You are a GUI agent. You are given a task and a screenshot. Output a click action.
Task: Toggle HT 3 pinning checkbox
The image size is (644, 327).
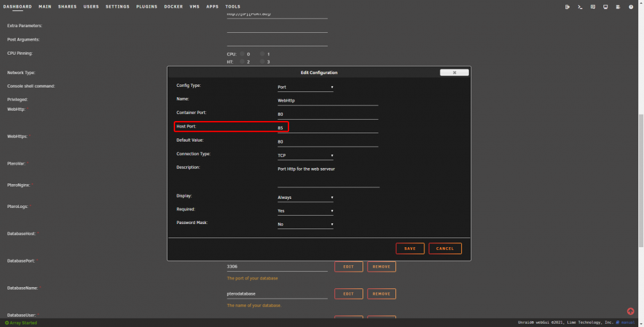(x=263, y=62)
